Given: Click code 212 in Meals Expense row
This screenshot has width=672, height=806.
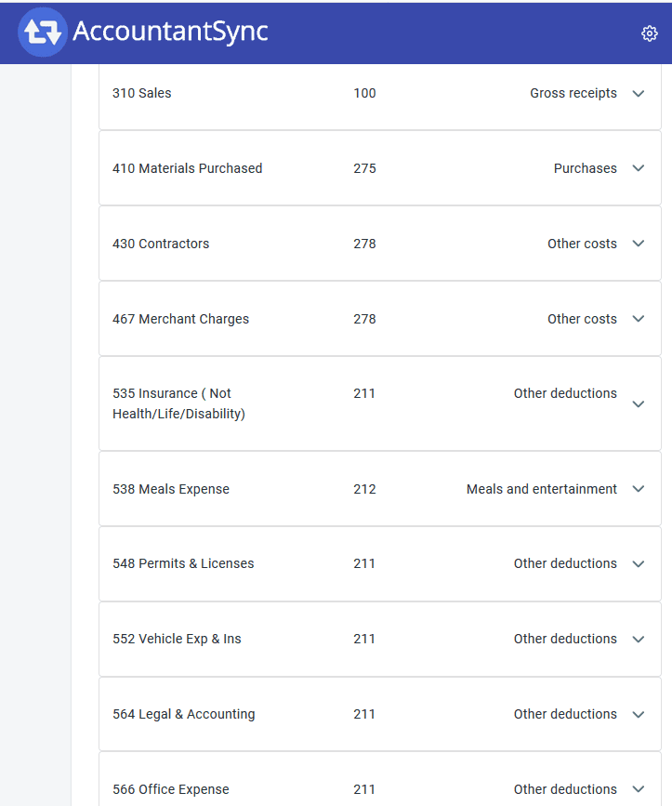Looking at the screenshot, I should 364,489.
